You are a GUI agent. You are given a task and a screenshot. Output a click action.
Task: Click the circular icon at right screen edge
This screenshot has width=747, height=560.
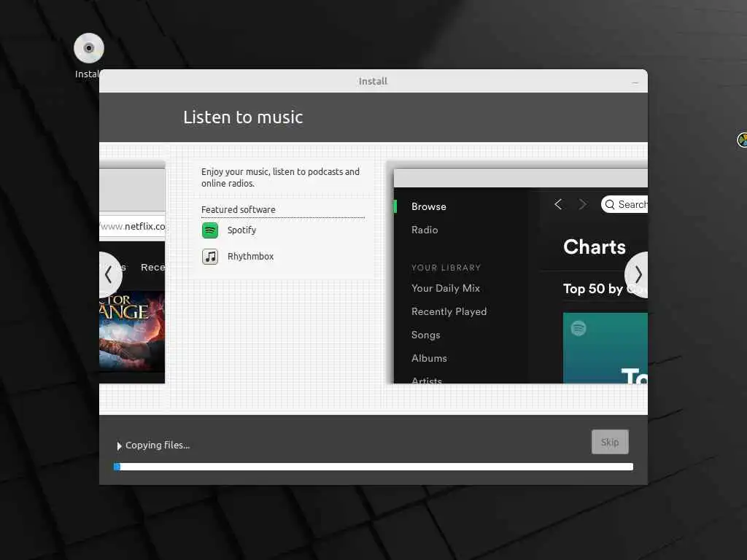click(742, 140)
